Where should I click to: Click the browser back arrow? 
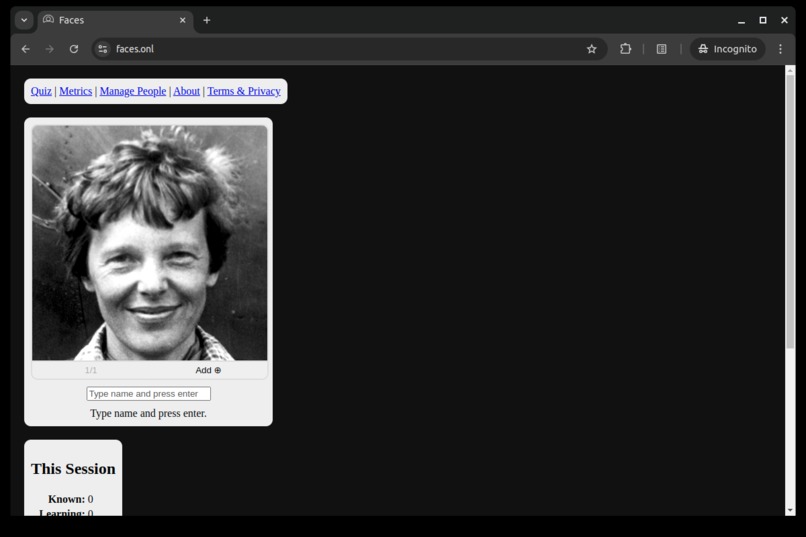point(26,49)
